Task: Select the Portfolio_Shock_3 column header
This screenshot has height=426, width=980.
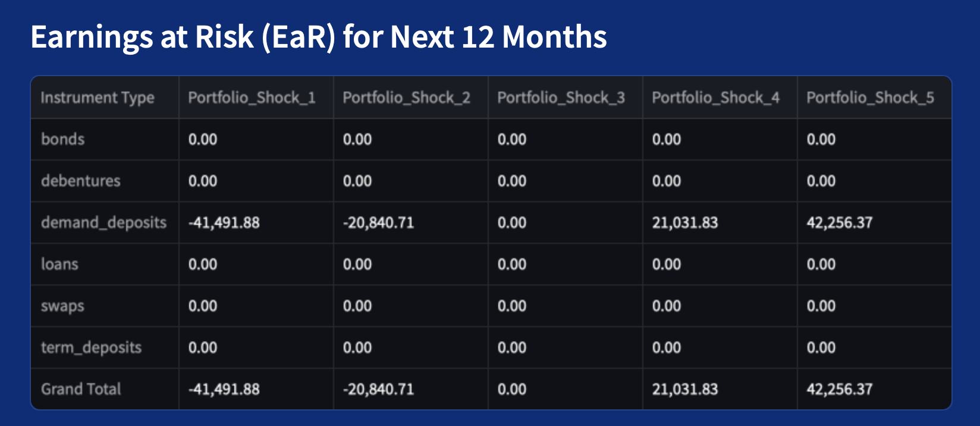Action: pos(561,98)
